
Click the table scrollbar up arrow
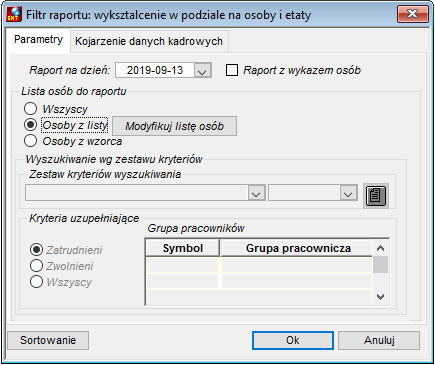click(x=380, y=248)
